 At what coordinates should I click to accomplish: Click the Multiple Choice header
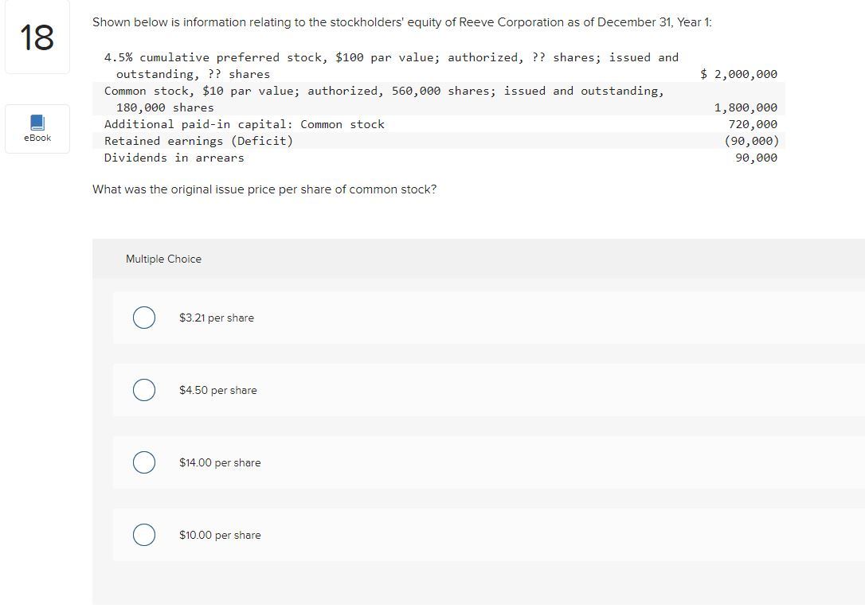click(x=163, y=259)
